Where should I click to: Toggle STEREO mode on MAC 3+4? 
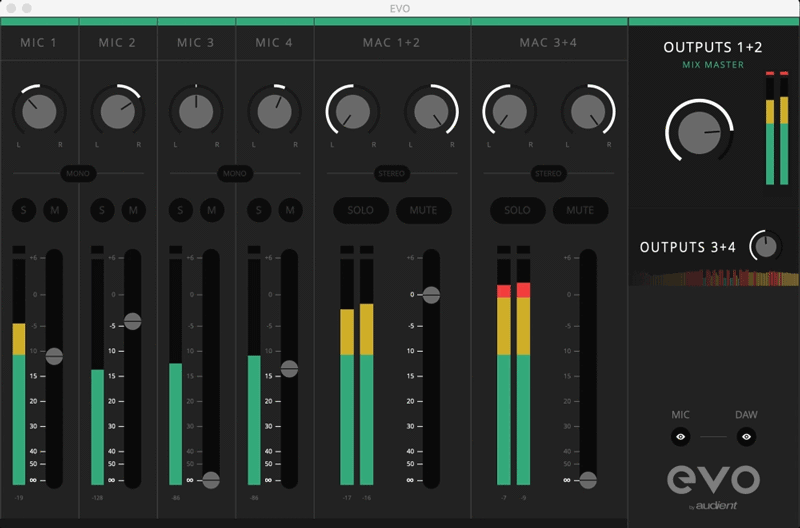click(x=548, y=173)
